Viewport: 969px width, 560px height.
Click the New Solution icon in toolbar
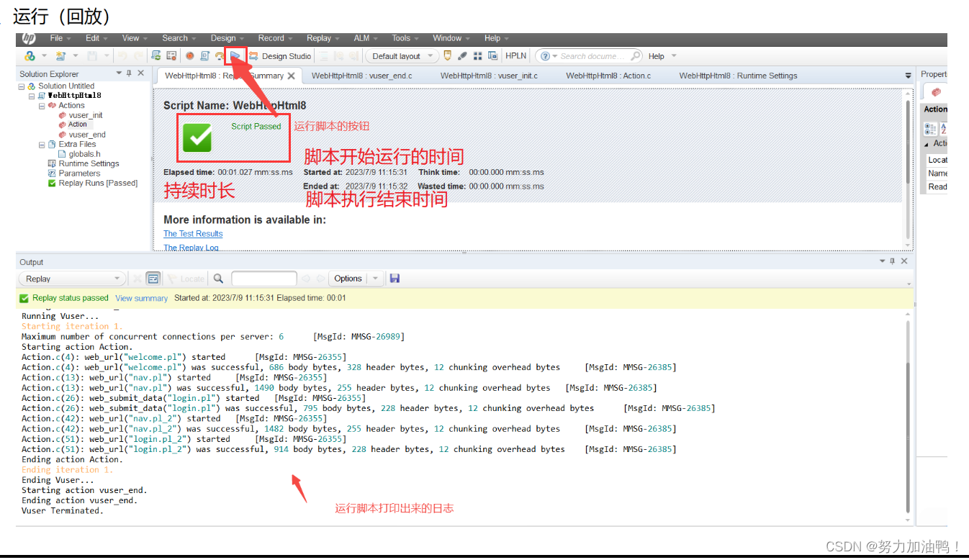click(30, 55)
